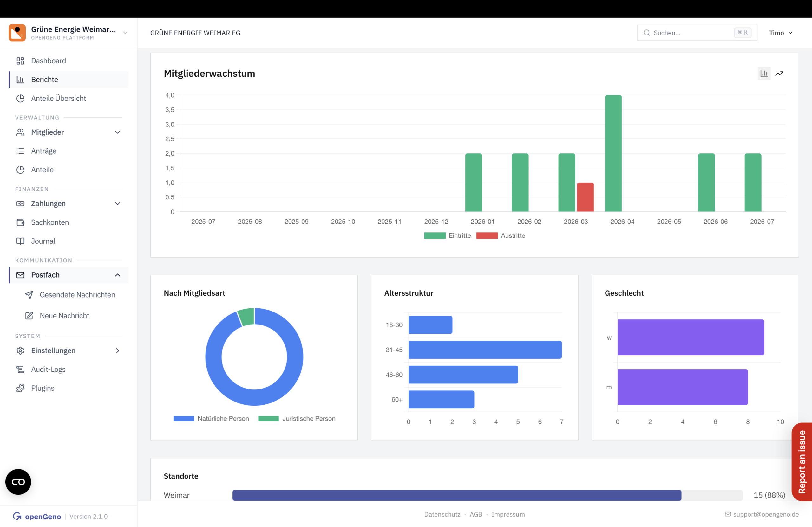
Task: Open the Datenschutz link
Action: click(442, 514)
